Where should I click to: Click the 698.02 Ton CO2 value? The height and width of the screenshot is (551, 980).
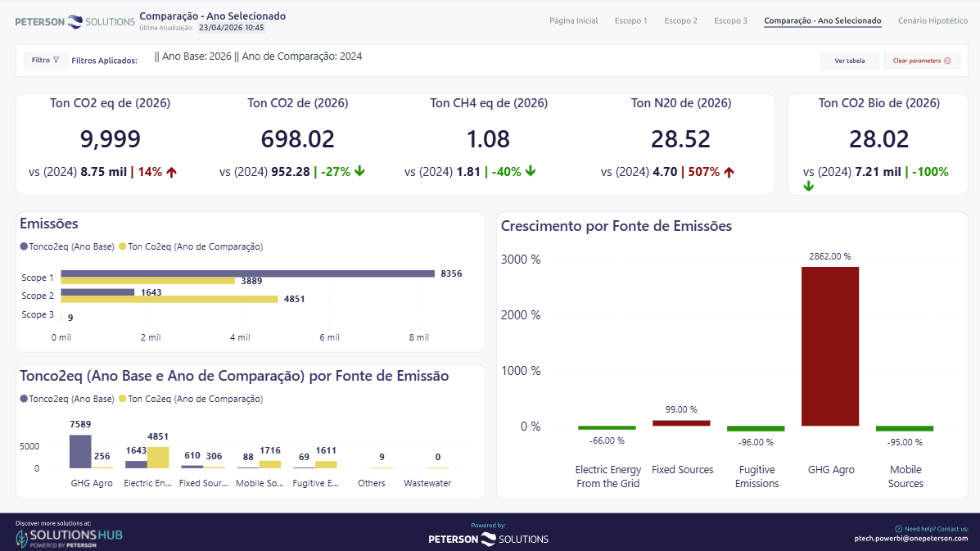point(297,138)
